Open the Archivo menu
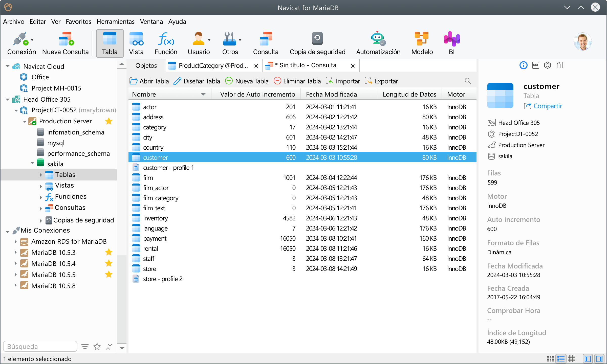Image resolution: width=607 pixels, height=364 pixels. 14,22
